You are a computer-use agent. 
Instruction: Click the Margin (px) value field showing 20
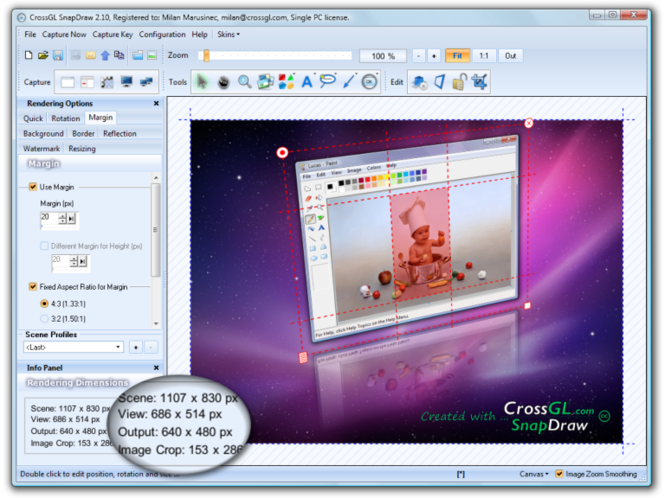tap(49, 218)
